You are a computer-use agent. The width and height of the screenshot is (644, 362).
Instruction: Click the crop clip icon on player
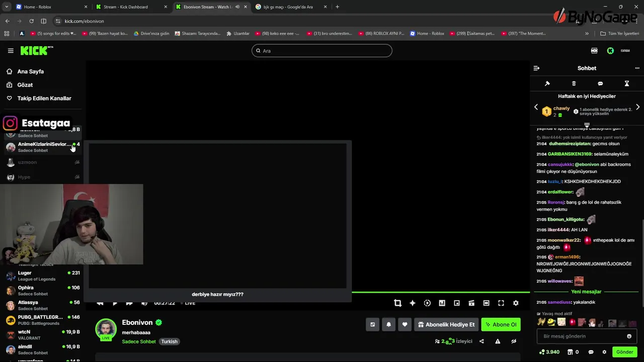tap(397, 303)
